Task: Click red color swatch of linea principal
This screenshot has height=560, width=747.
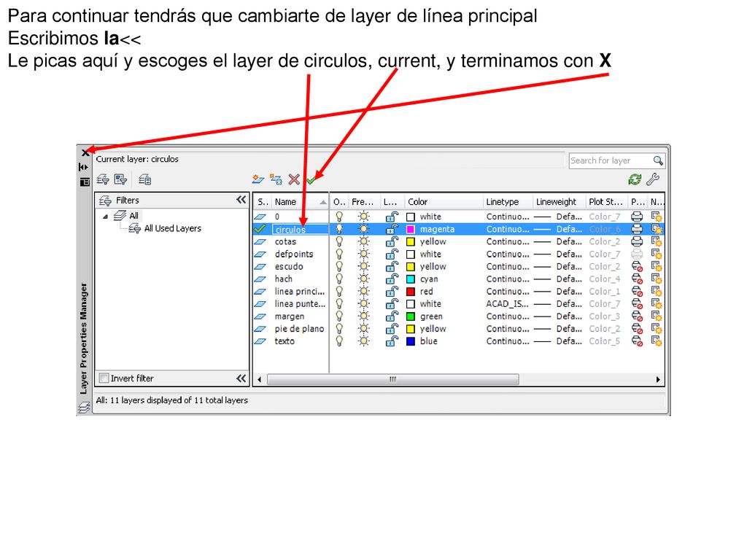Action: pos(411,292)
